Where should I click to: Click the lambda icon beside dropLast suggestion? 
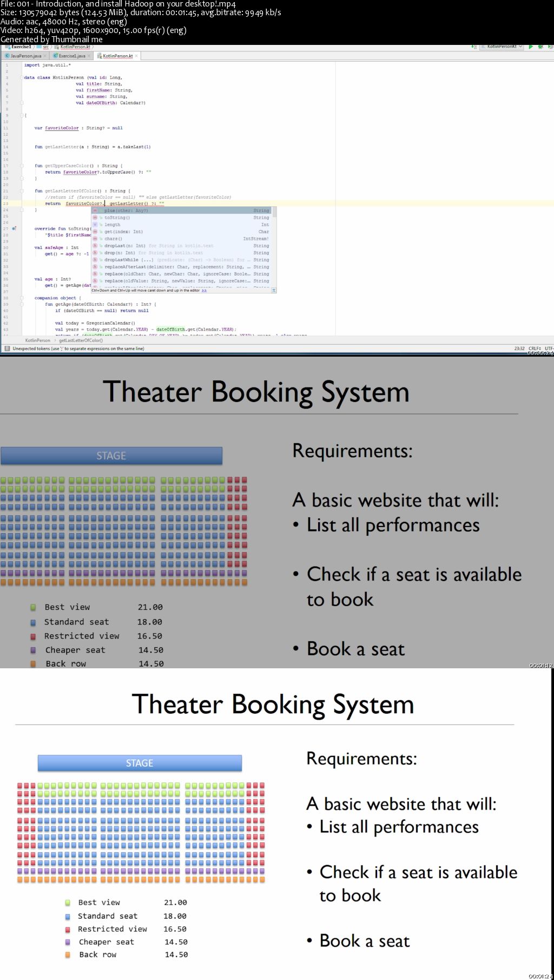[x=95, y=246]
